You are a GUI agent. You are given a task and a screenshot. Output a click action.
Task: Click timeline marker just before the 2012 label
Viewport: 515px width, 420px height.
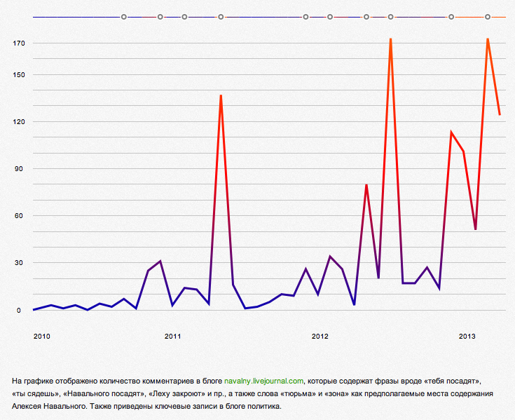click(305, 17)
